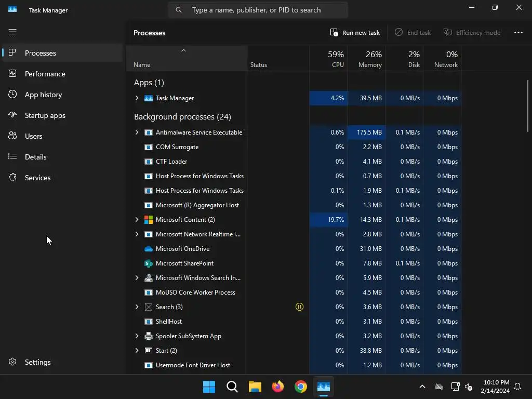This screenshot has height=399, width=532.
Task: Click the Run new task button
Action: click(x=355, y=33)
